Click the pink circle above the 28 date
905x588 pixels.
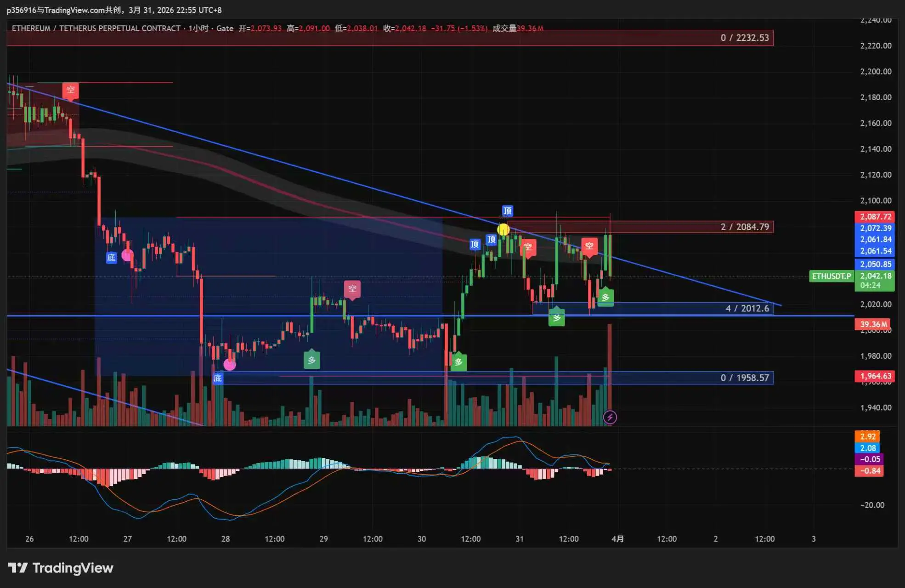[x=230, y=365]
